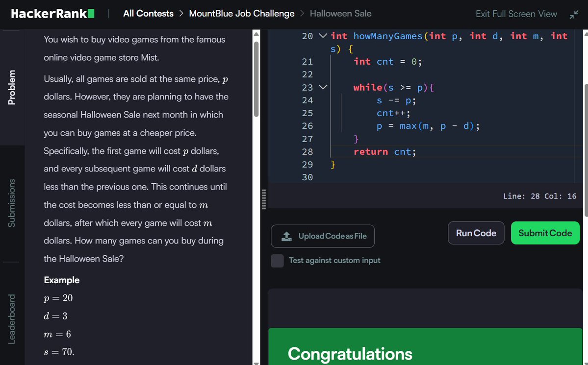Click the right page scrollbar thumb

coord(586,150)
